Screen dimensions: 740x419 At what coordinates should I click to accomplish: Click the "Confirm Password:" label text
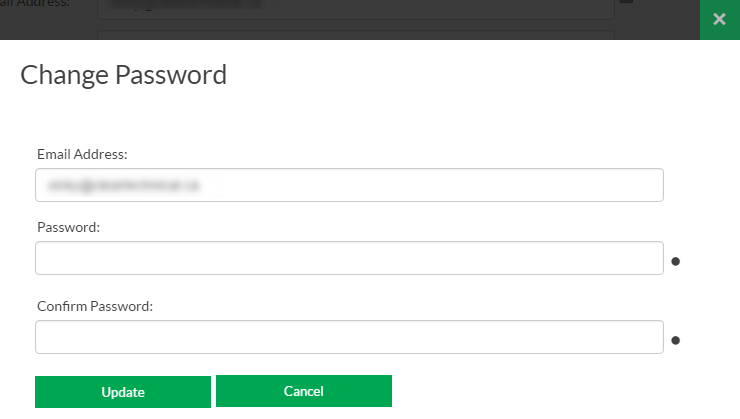pos(95,306)
